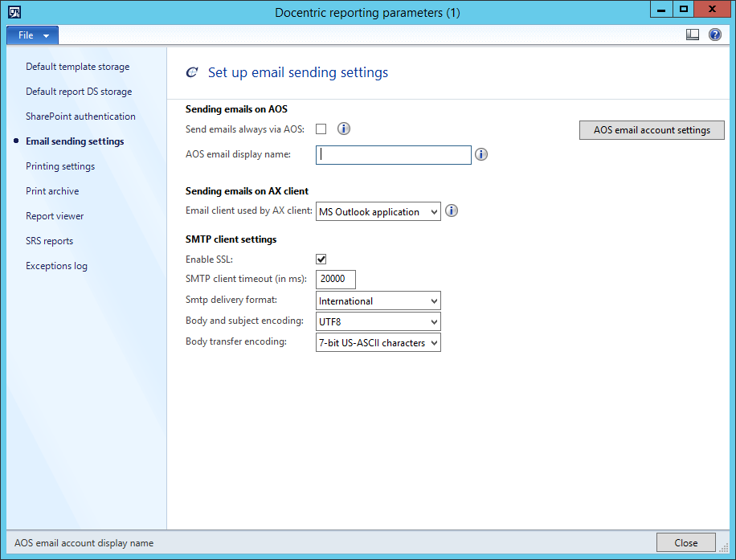
Task: Click the SMTP client settings heading
Action: point(231,239)
